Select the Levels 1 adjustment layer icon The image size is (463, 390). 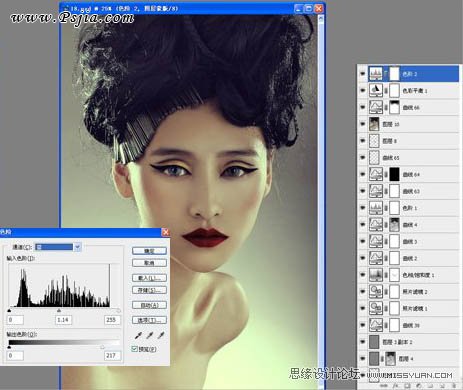point(376,208)
